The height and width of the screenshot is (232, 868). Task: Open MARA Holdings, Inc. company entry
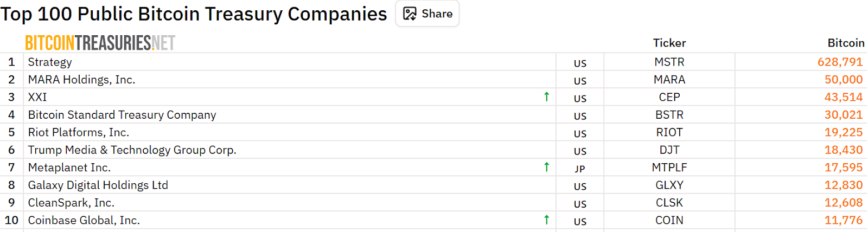81,80
